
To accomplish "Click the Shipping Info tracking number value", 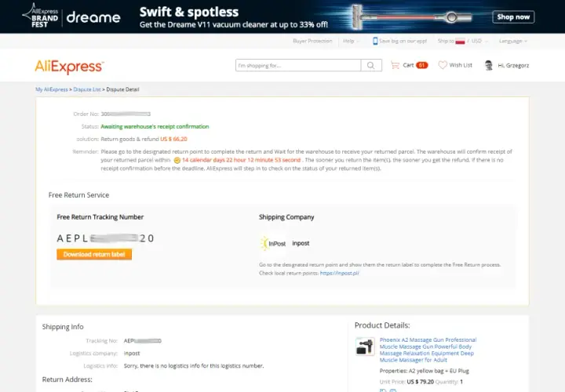I will [142, 341].
